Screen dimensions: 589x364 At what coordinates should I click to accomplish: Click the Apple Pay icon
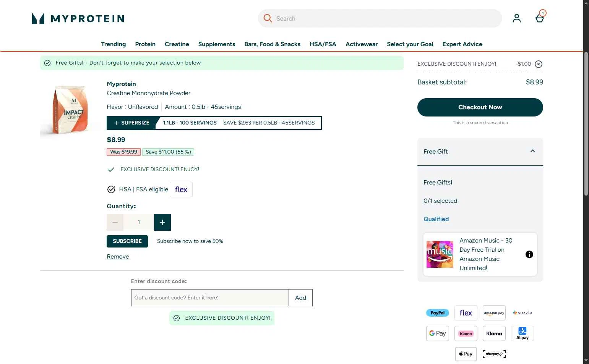tap(466, 354)
